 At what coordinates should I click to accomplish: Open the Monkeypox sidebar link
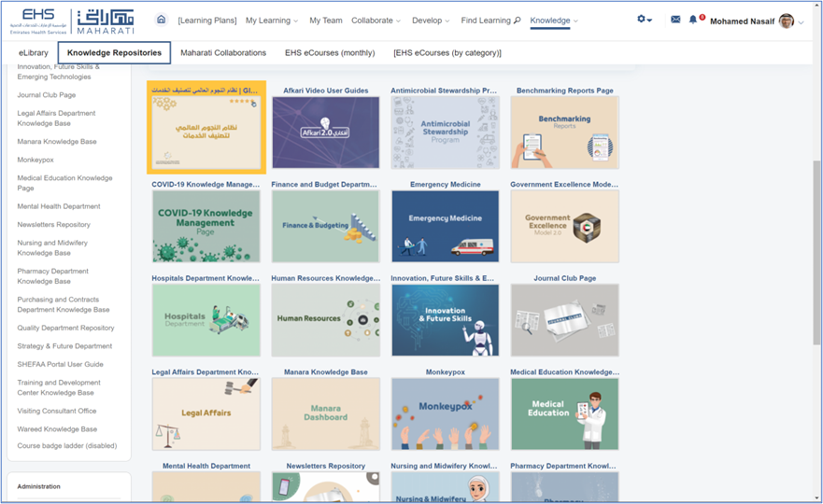pyautogui.click(x=35, y=160)
